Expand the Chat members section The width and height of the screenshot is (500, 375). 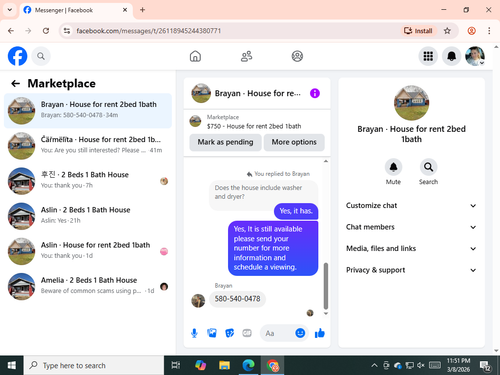tap(411, 227)
